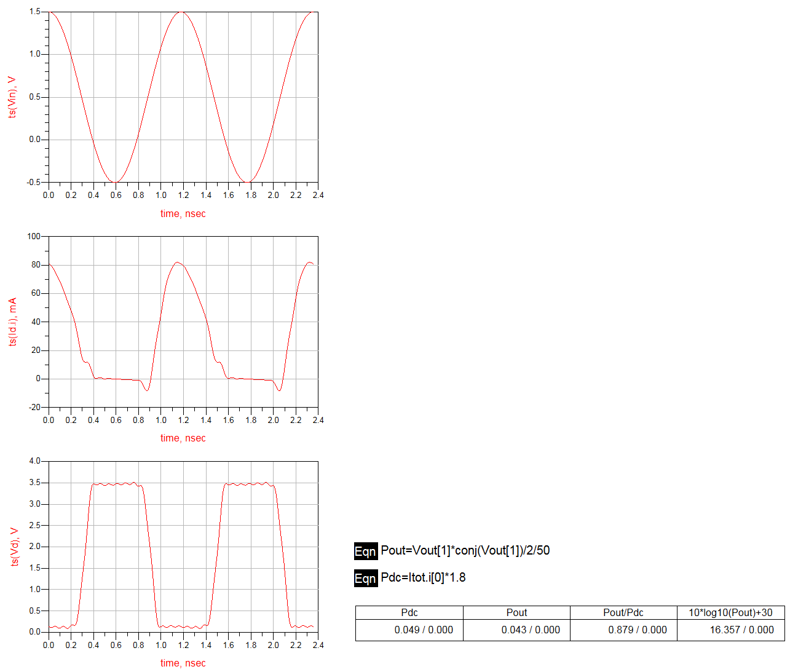Click the Eqn icon beside Pdc equation
Image resolution: width=790 pixels, height=672 pixels.
366,578
